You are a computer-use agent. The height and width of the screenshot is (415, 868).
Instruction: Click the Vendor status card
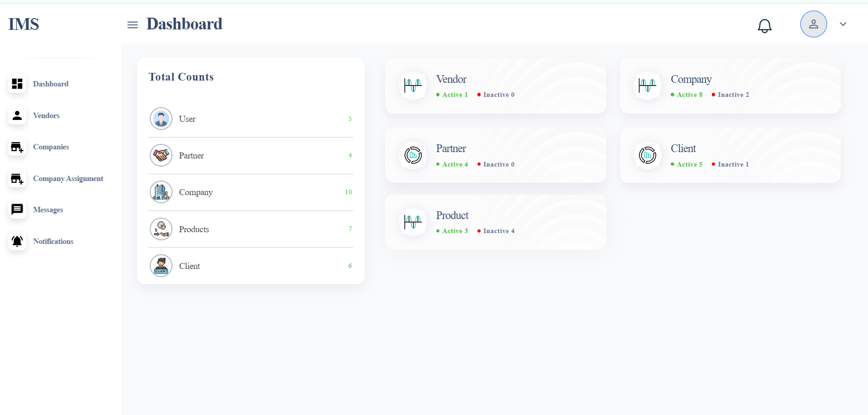click(x=496, y=86)
